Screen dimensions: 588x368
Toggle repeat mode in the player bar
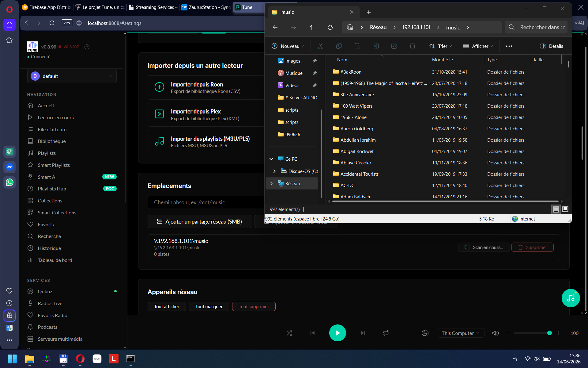click(386, 333)
